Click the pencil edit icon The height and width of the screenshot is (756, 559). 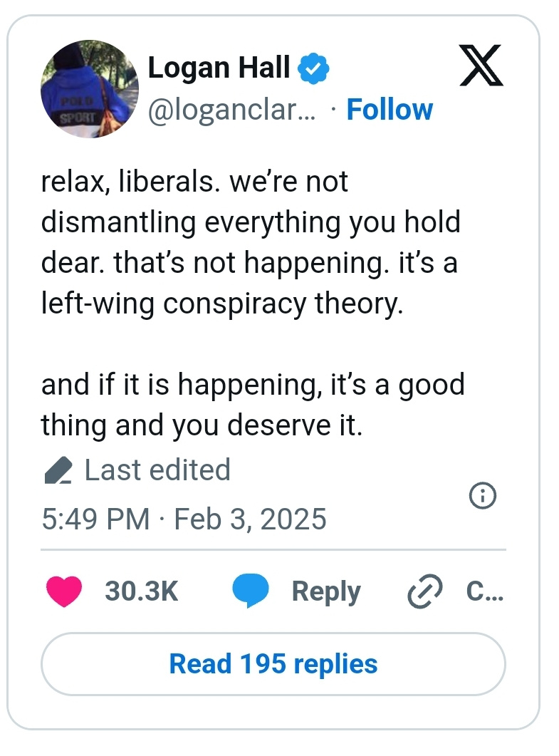pyautogui.click(x=58, y=471)
